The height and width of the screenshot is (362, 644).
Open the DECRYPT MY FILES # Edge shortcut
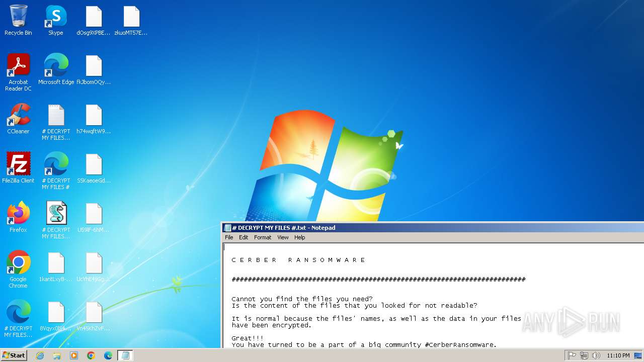click(56, 171)
